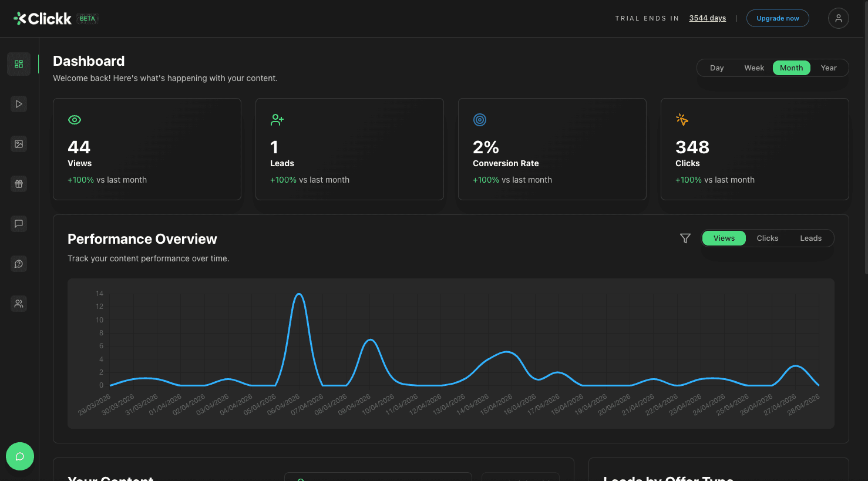Select the Views chart tab
The height and width of the screenshot is (481, 868).
coord(724,238)
